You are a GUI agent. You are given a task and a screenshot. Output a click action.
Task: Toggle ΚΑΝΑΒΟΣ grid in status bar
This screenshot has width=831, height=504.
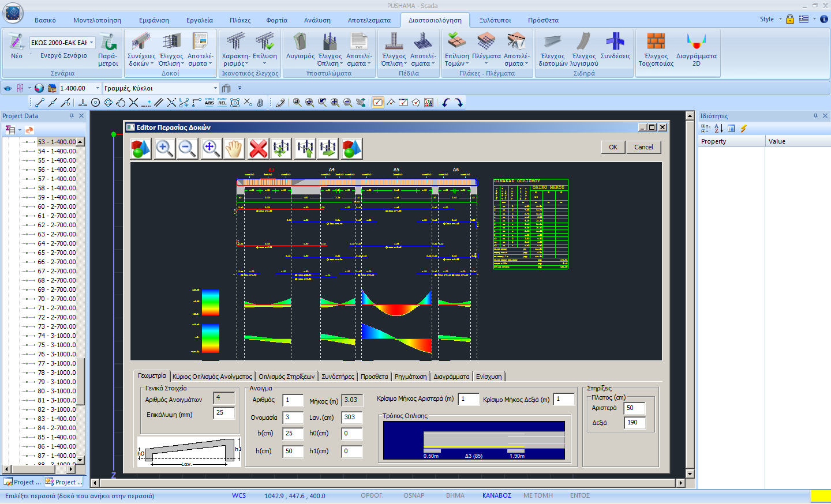click(497, 495)
